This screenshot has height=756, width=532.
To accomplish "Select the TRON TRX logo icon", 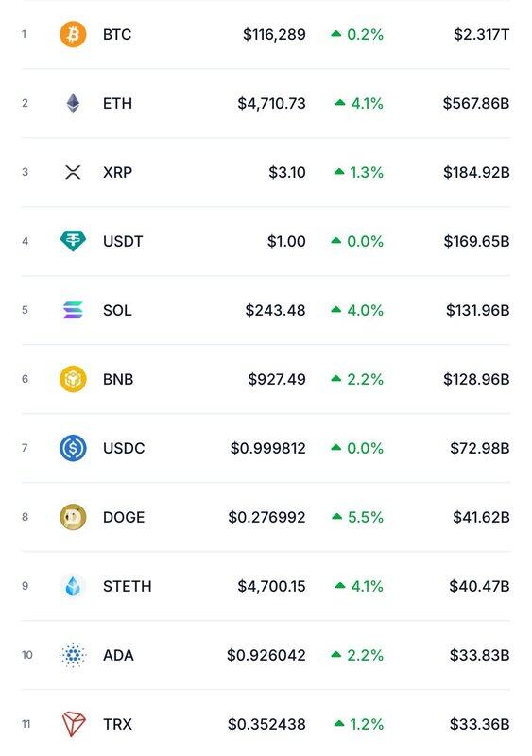I will tap(74, 724).
